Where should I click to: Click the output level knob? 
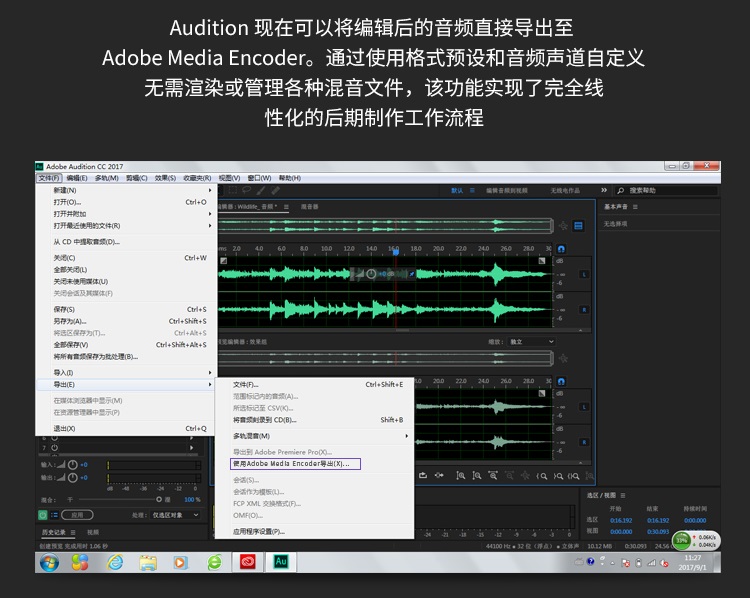point(73,477)
